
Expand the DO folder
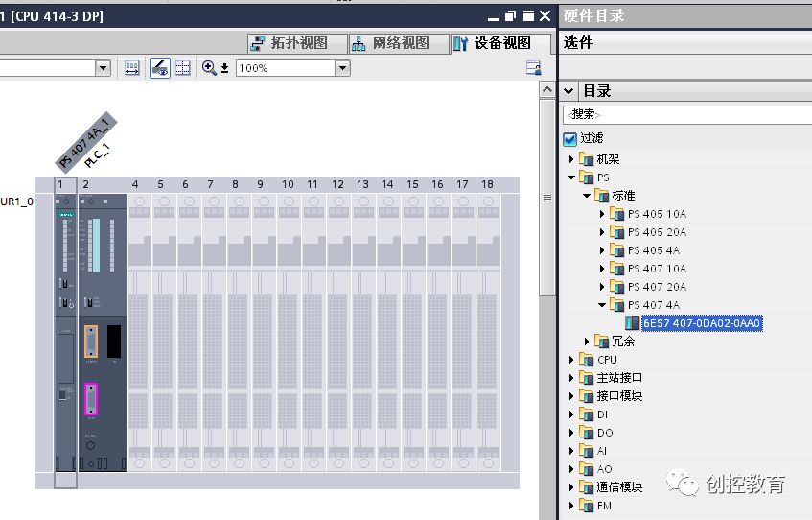pos(571,433)
